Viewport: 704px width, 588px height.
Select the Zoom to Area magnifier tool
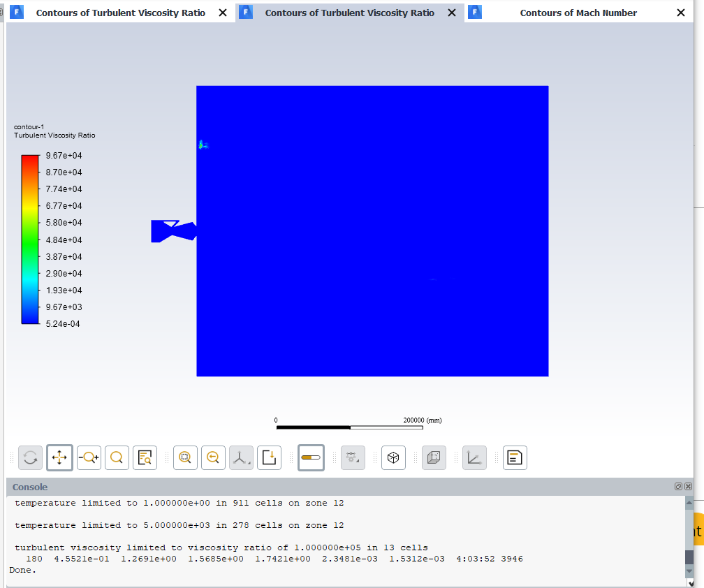tap(117, 458)
